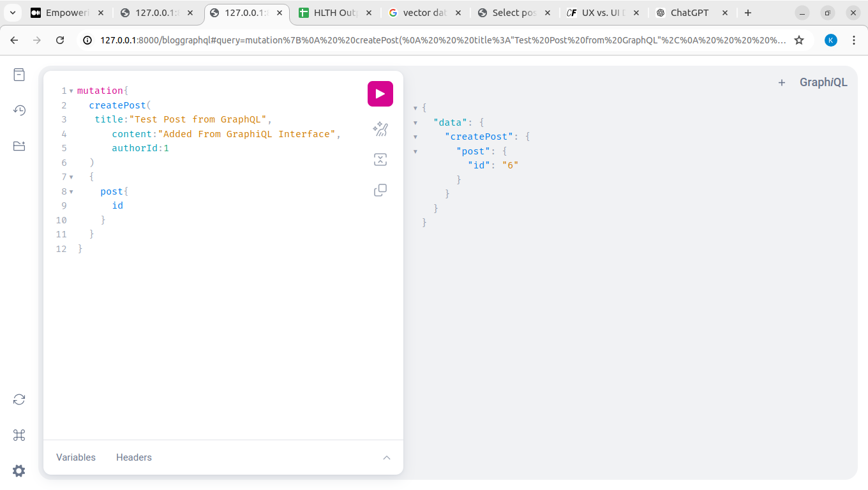This screenshot has height=490, width=868.
Task: Open the GraphiQL explorer folder icon
Action: pos(19,146)
